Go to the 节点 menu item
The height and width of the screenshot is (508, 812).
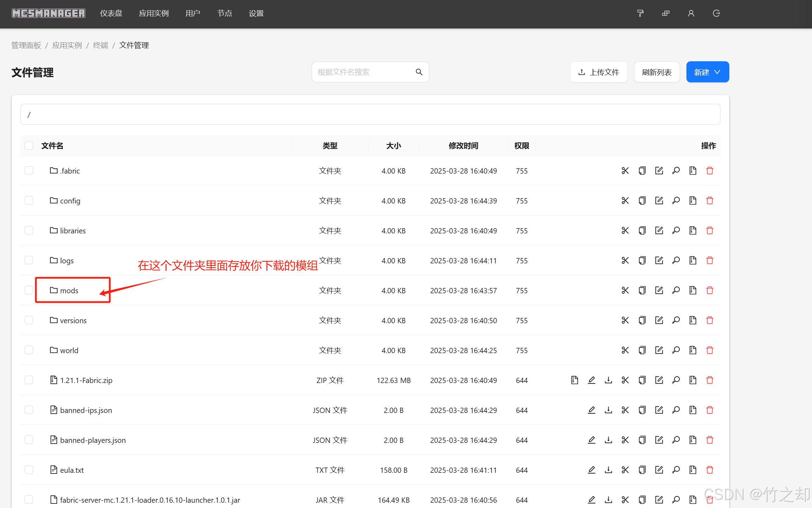pyautogui.click(x=224, y=13)
